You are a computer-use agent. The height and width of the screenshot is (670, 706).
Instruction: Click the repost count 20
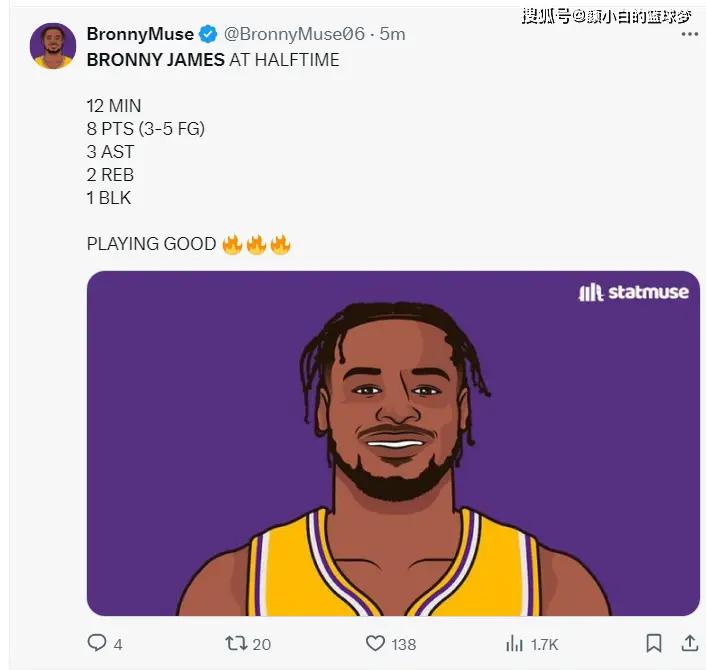tap(261, 644)
